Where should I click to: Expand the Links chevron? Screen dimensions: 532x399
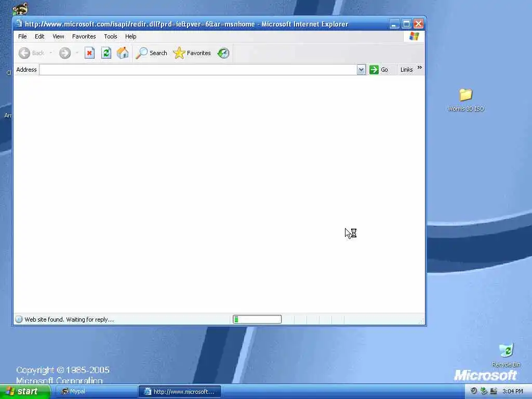pos(420,67)
